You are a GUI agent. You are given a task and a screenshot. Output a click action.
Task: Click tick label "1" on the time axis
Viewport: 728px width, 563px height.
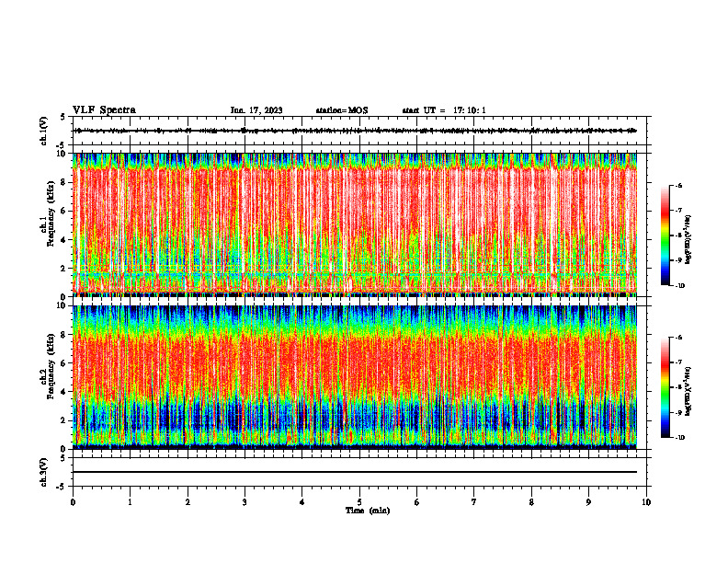point(130,502)
